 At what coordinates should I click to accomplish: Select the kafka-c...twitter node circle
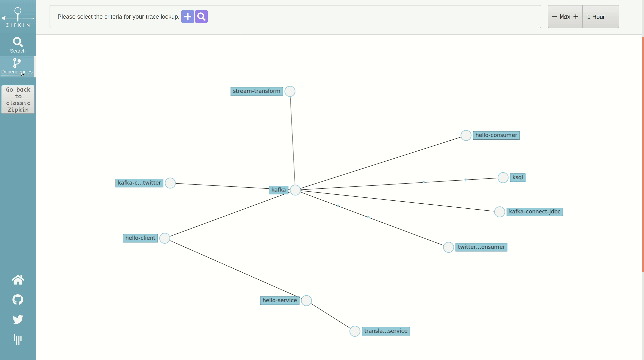coord(170,183)
